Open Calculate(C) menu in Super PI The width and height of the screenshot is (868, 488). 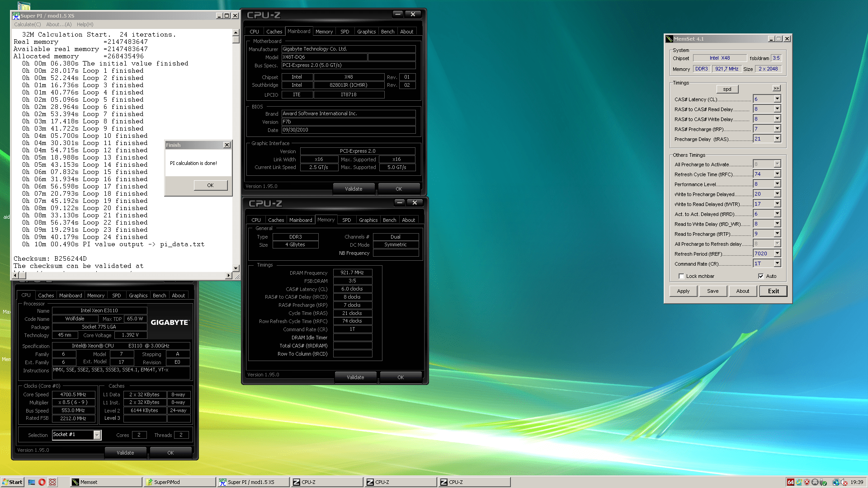pos(27,24)
